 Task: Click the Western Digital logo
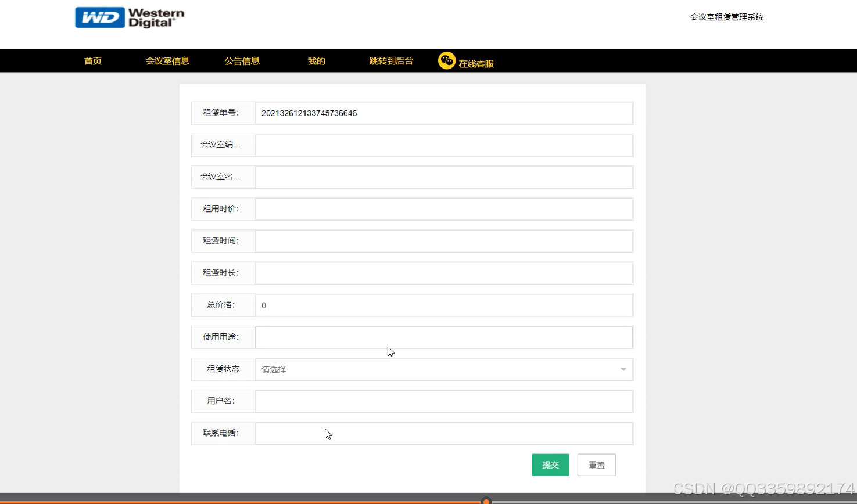click(130, 17)
